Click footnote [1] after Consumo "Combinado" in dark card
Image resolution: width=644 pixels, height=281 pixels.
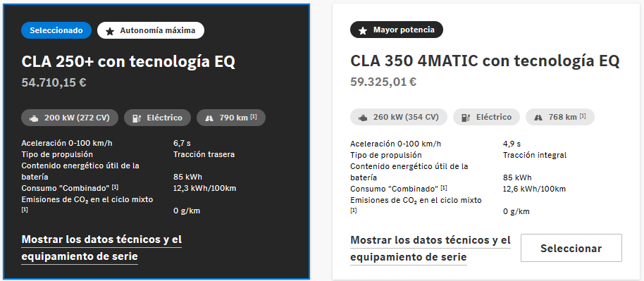tap(115, 187)
